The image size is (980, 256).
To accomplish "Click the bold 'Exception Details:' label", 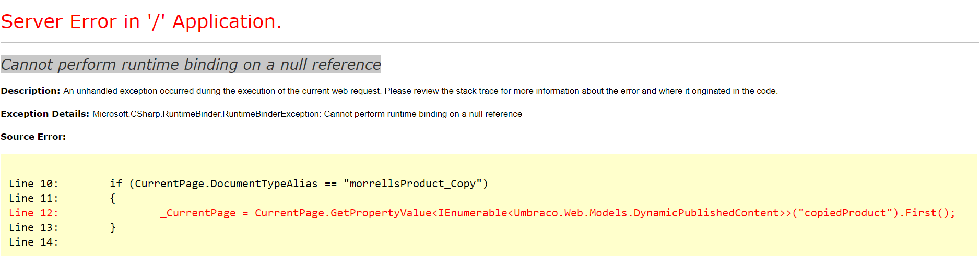I will click(x=45, y=114).
